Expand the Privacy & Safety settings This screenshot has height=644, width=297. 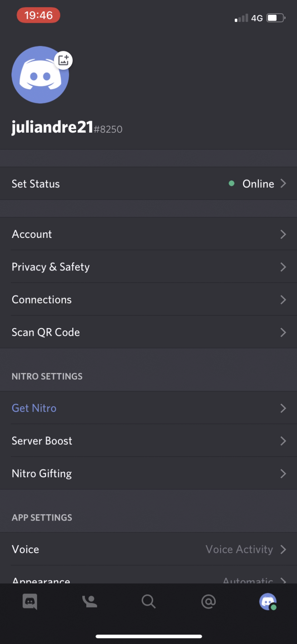pyautogui.click(x=148, y=267)
